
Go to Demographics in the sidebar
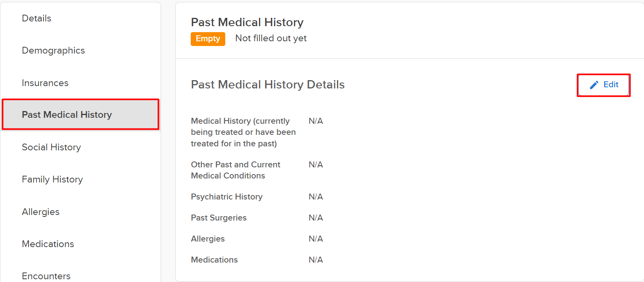point(53,50)
